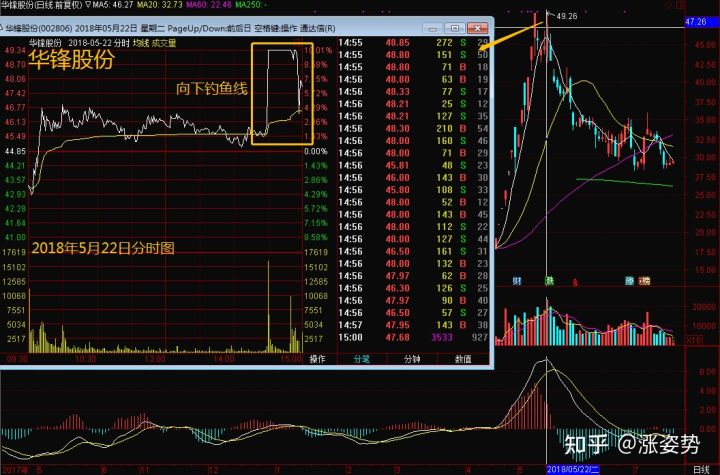
Task: Switch to the 数值 tab
Action: tap(463, 359)
